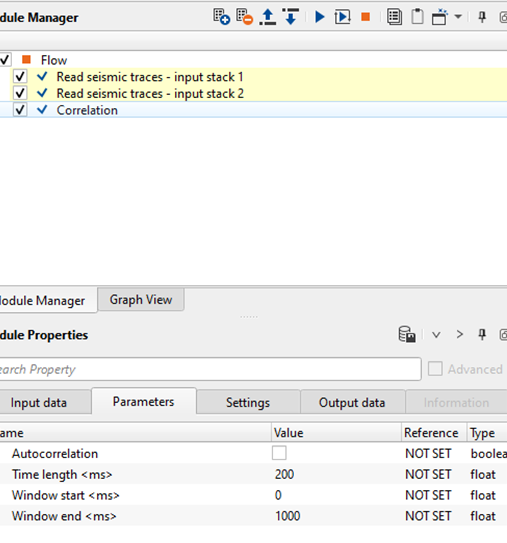Move module down with arrow icon
The height and width of the screenshot is (543, 507).
tap(291, 17)
